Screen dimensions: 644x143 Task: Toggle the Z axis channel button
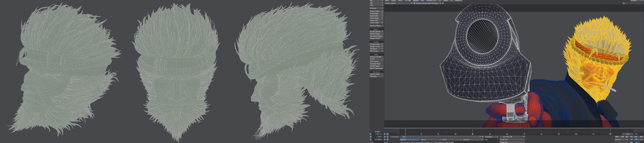(371, 140)
